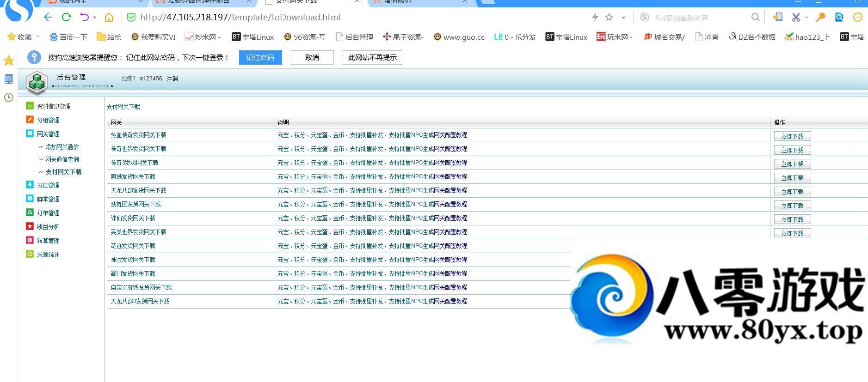Open the 宝塔Linux bookmark after 炒米网
Viewport: 868px width, 382px height.
point(253,37)
